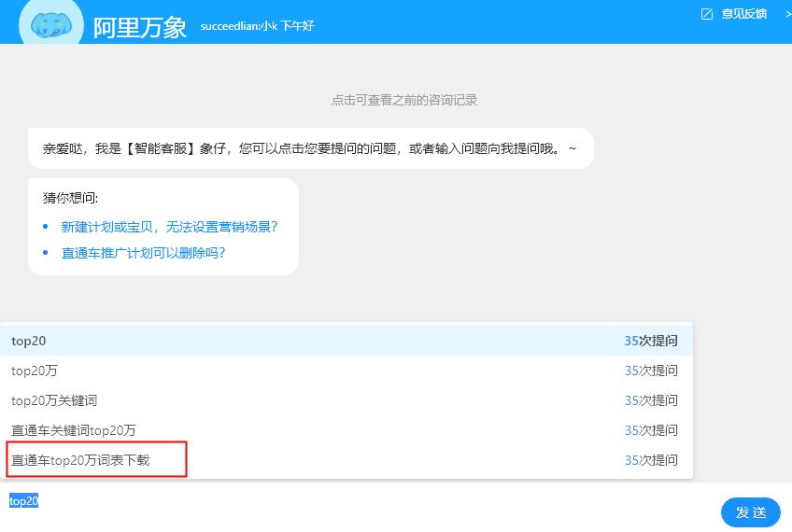
Task: Select suggestion top20
Action: (x=346, y=341)
